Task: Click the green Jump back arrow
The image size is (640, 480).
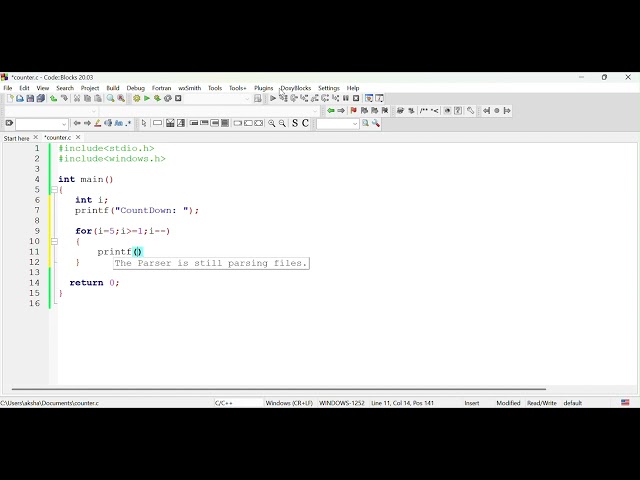Action: (x=331, y=111)
